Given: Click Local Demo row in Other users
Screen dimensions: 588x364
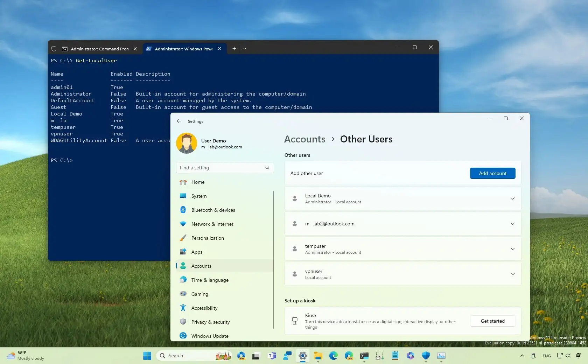Looking at the screenshot, I should pos(403,198).
